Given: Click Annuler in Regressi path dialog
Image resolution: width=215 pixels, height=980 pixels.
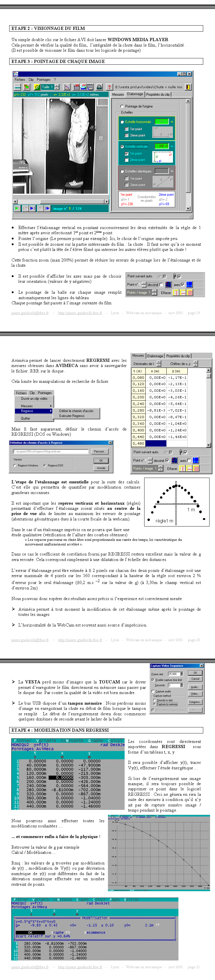Looking at the screenshot, I should pos(101,468).
